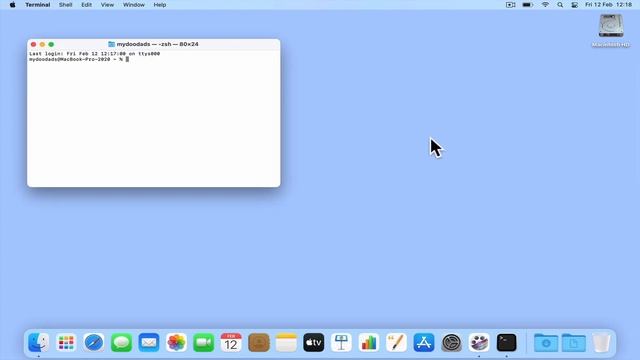Open the Downloads folder stack in Dock
Viewport: 640px width, 360px height.
pyautogui.click(x=546, y=342)
